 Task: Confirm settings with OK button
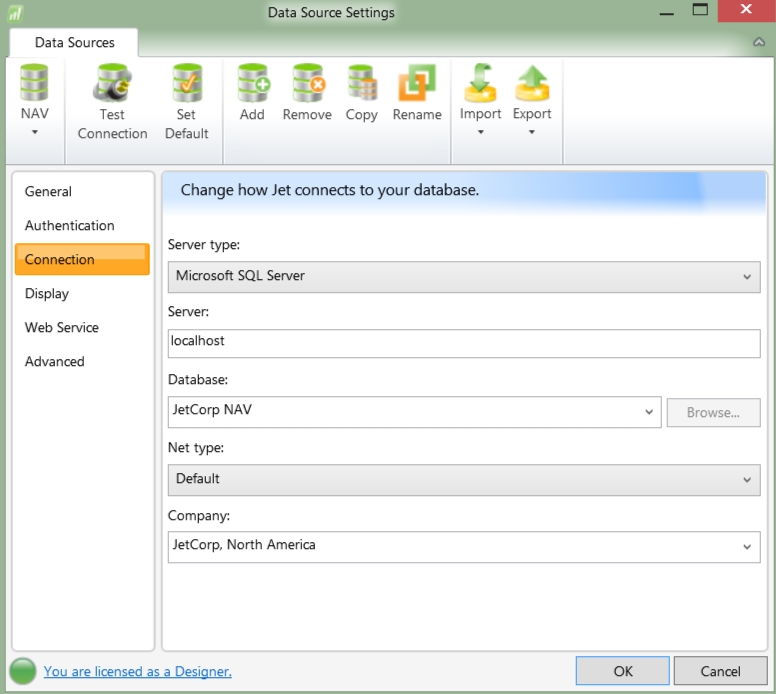point(623,671)
